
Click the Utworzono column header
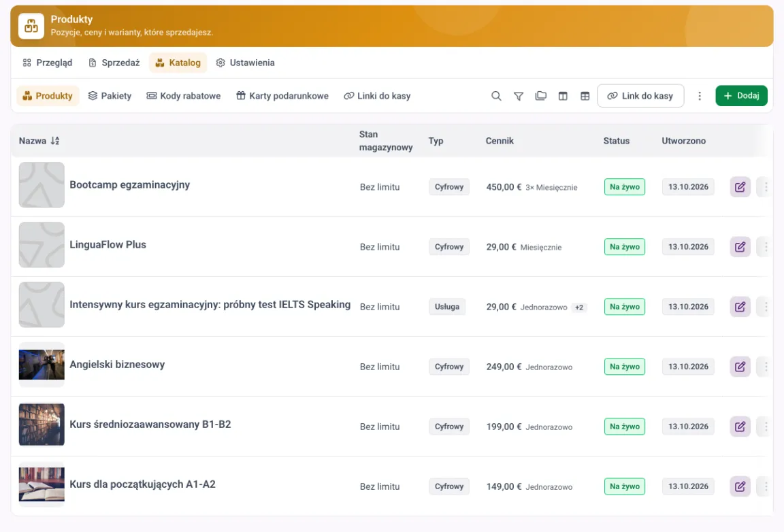[683, 141]
